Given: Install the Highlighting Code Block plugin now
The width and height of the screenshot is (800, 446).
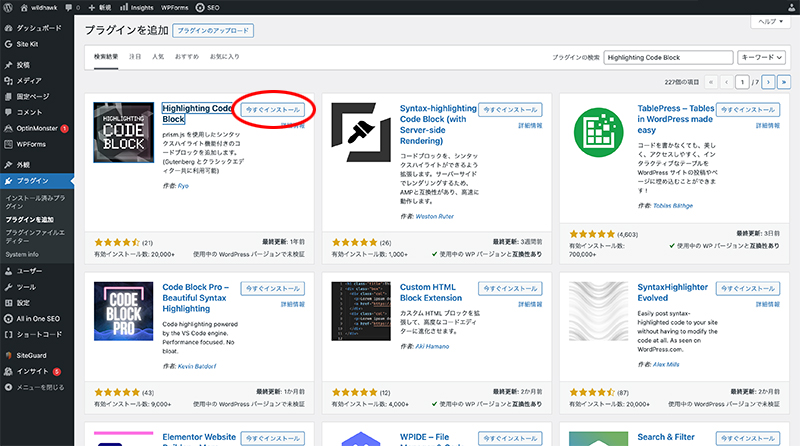Looking at the screenshot, I should pyautogui.click(x=272, y=109).
